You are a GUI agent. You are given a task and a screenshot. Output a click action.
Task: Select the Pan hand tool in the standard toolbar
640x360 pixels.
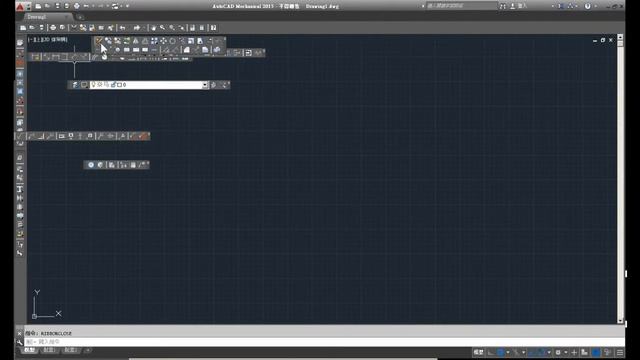pyautogui.click(x=153, y=28)
